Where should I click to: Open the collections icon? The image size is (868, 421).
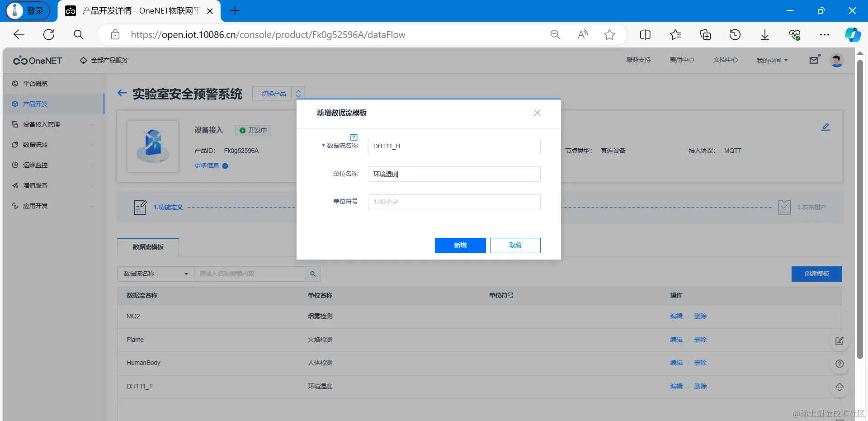point(705,34)
